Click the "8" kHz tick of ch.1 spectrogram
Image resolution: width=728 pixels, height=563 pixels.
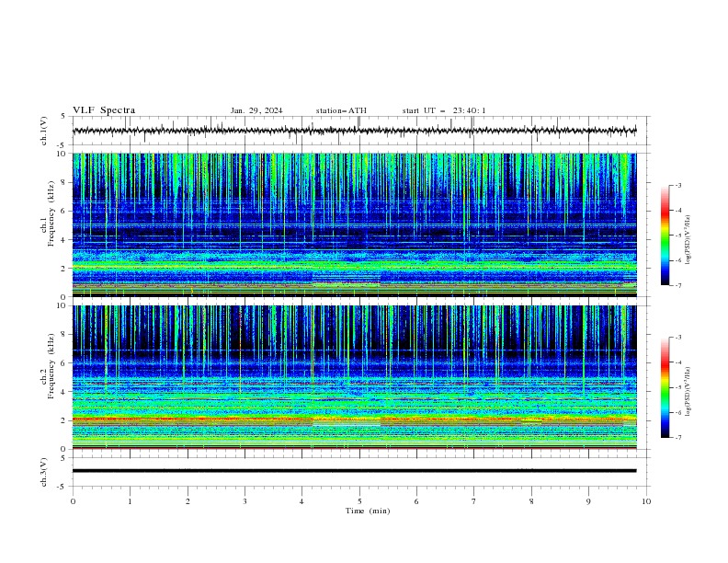tap(63, 182)
